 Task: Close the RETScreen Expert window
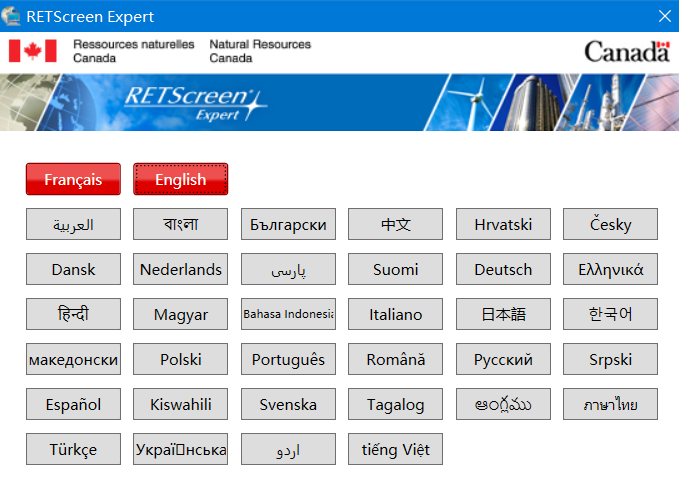coord(664,16)
